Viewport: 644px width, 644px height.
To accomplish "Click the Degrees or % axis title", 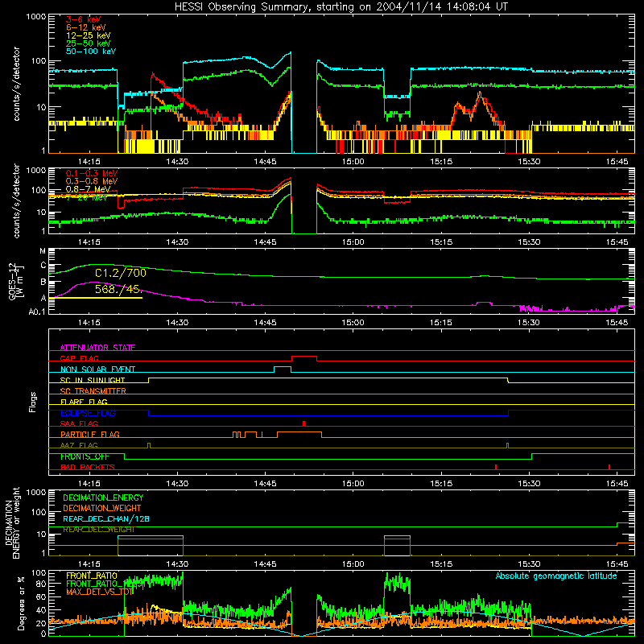I will (x=21, y=603).
